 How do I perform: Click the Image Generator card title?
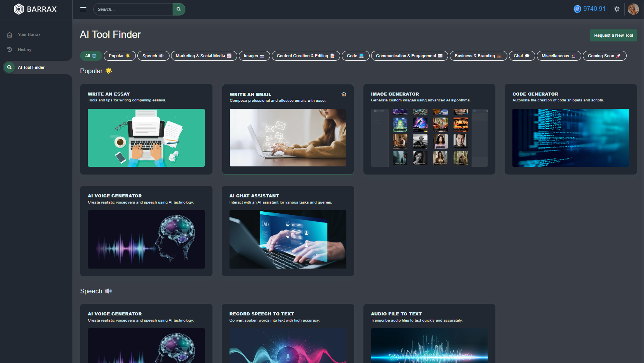395,94
